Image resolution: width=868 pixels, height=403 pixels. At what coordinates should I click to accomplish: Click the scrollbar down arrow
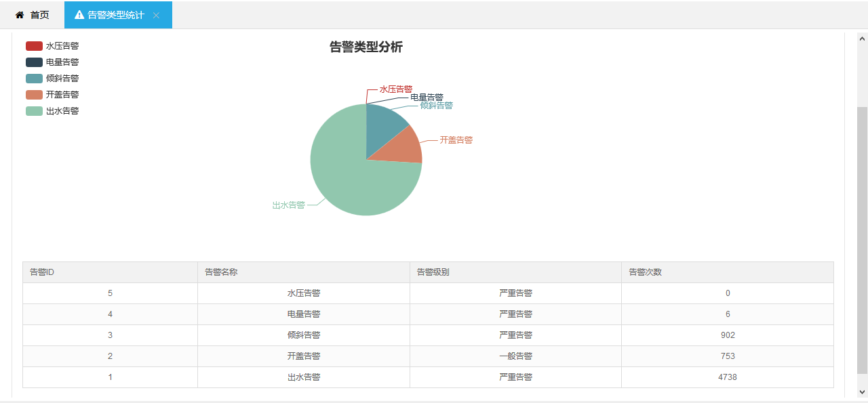863,391
